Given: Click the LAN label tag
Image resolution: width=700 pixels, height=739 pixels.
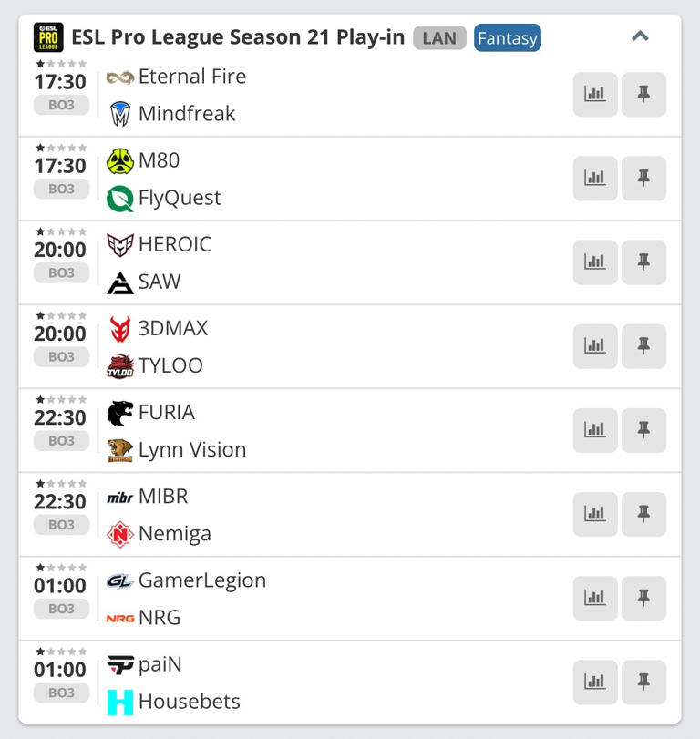Looking at the screenshot, I should pos(438,38).
